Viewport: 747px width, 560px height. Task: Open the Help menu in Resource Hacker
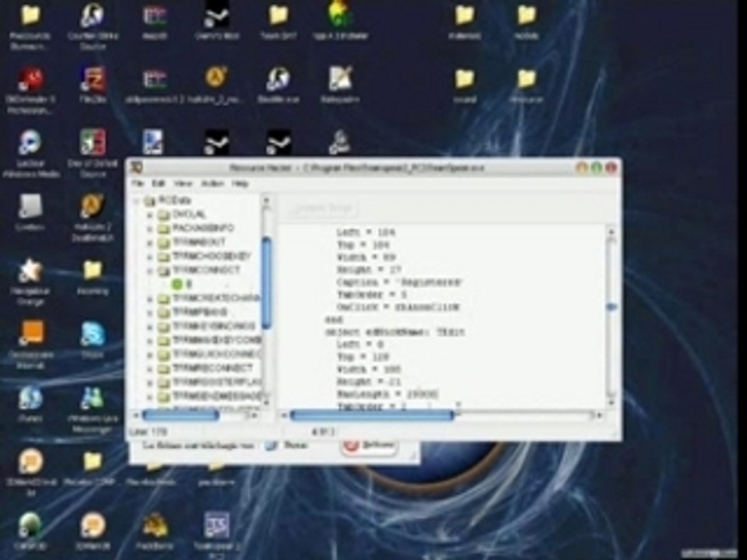240,184
